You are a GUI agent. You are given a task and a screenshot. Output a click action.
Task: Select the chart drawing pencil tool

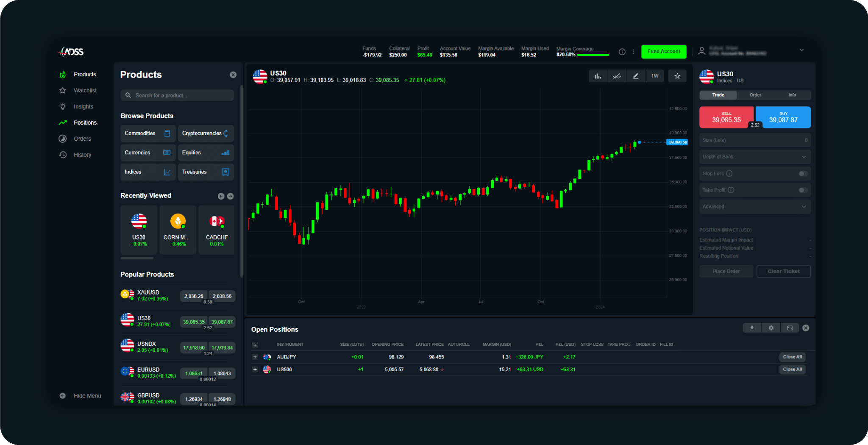635,76
